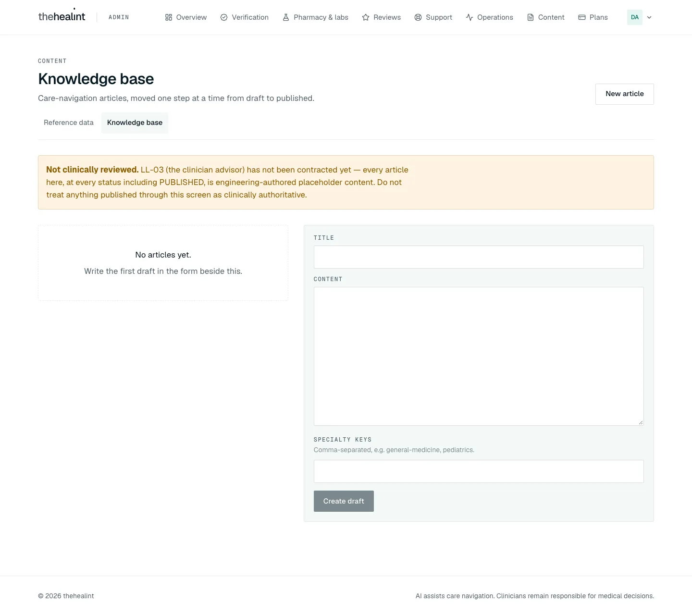
Task: Focus the Title input field
Action: click(x=479, y=257)
